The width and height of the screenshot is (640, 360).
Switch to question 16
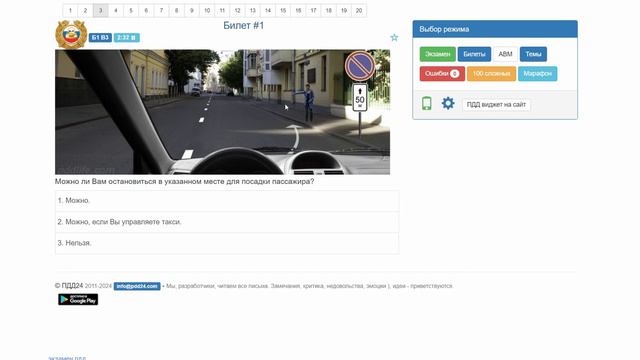point(298,11)
